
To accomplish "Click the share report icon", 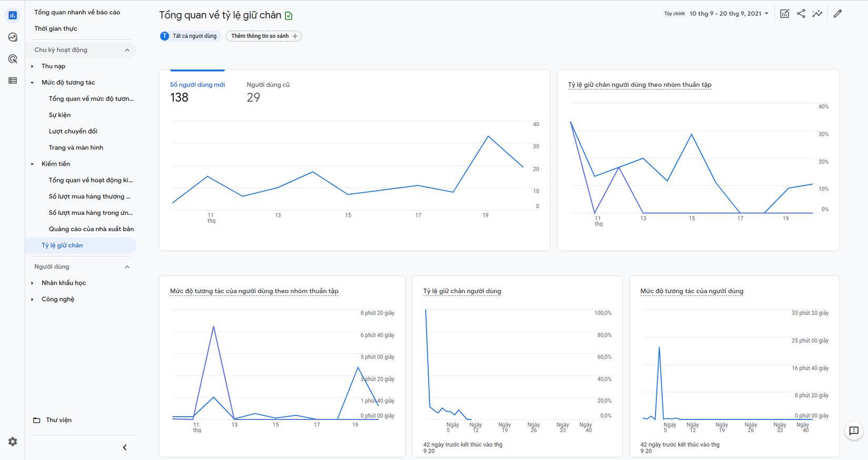I will tap(801, 14).
